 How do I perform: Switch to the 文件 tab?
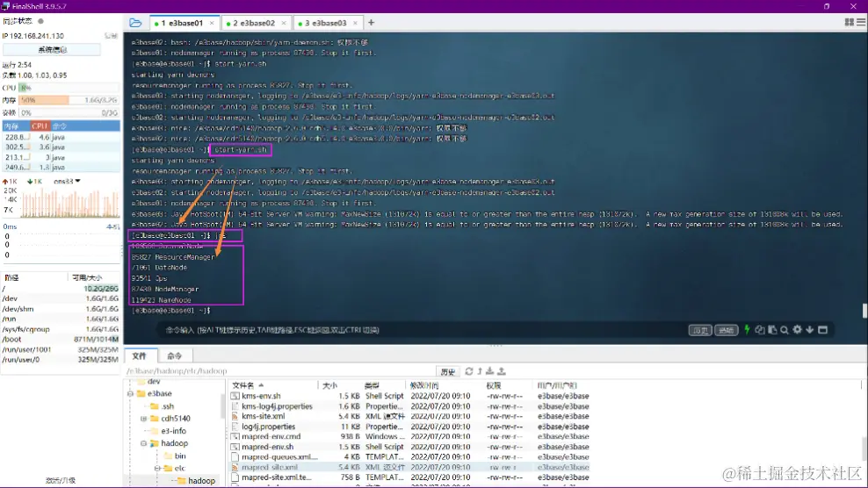[140, 355]
